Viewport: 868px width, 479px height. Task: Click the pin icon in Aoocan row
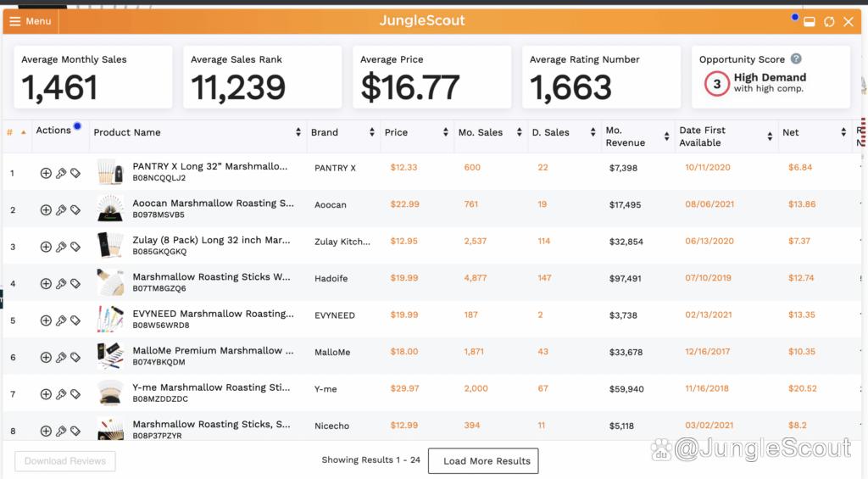tap(61, 210)
